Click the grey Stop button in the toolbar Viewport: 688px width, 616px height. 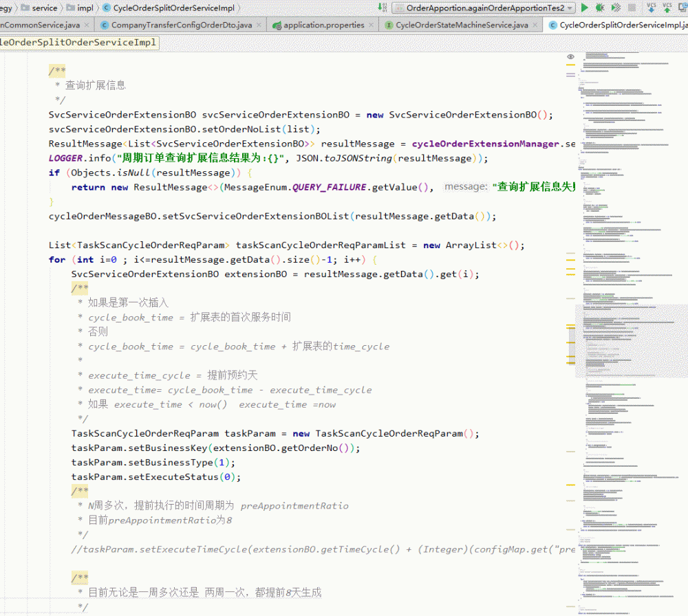(x=632, y=7)
